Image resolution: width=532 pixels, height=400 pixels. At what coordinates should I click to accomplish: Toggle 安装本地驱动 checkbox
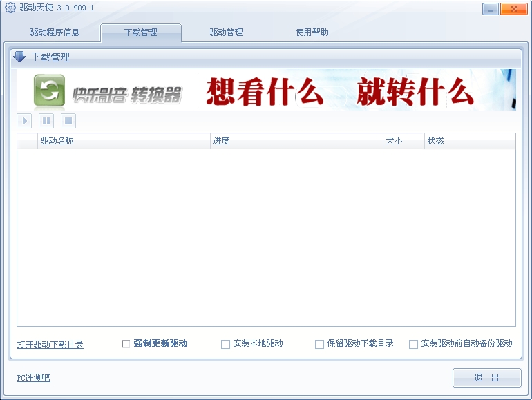[x=225, y=344]
